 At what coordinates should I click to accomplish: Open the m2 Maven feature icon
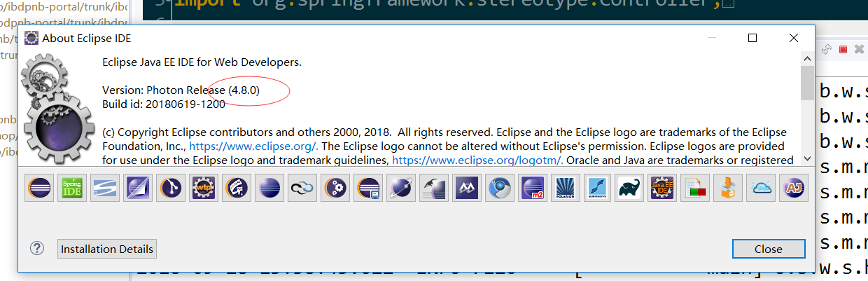[x=533, y=188]
